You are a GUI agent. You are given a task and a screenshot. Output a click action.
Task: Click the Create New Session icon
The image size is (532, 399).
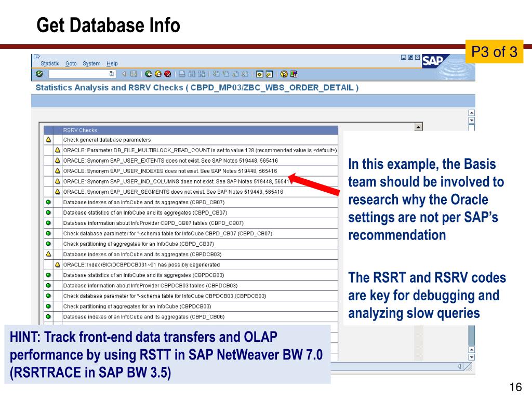(260, 74)
